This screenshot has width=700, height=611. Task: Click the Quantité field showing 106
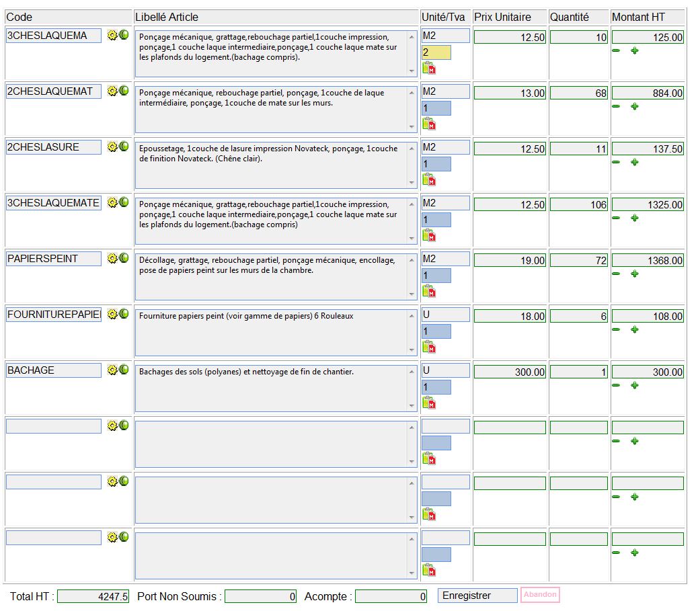(x=578, y=204)
